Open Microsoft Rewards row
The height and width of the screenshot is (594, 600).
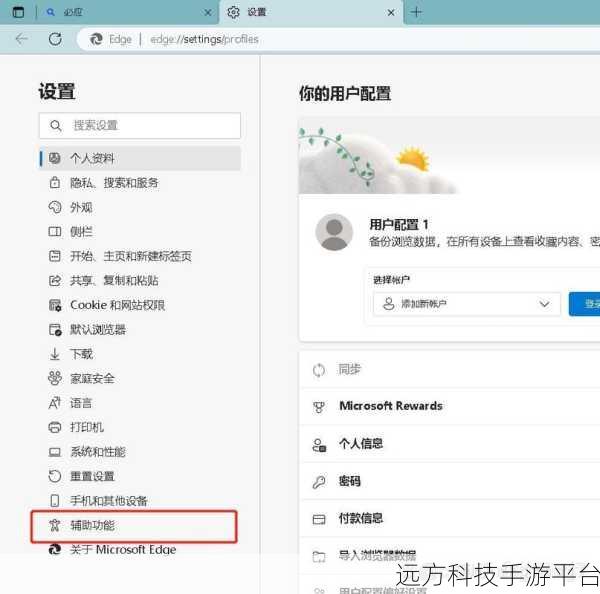(x=450, y=406)
